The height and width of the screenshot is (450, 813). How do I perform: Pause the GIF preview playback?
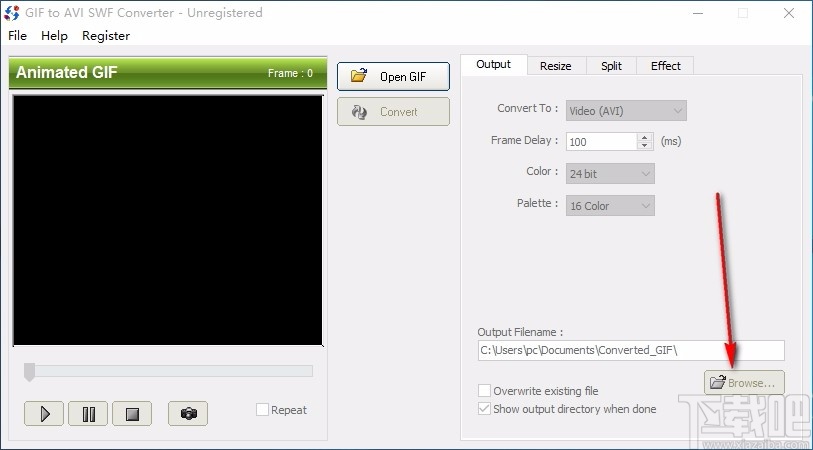88,414
